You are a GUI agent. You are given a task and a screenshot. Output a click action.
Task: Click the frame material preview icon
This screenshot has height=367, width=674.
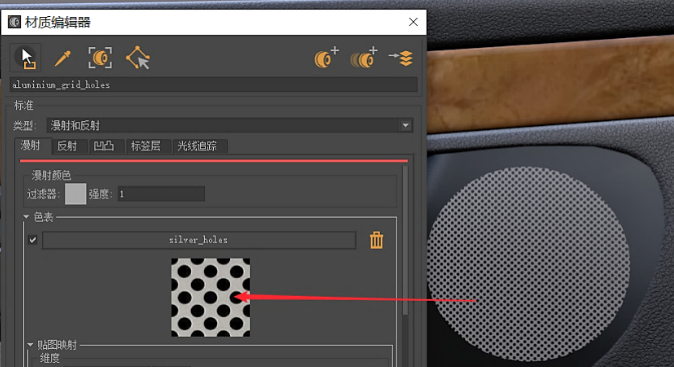pos(100,58)
